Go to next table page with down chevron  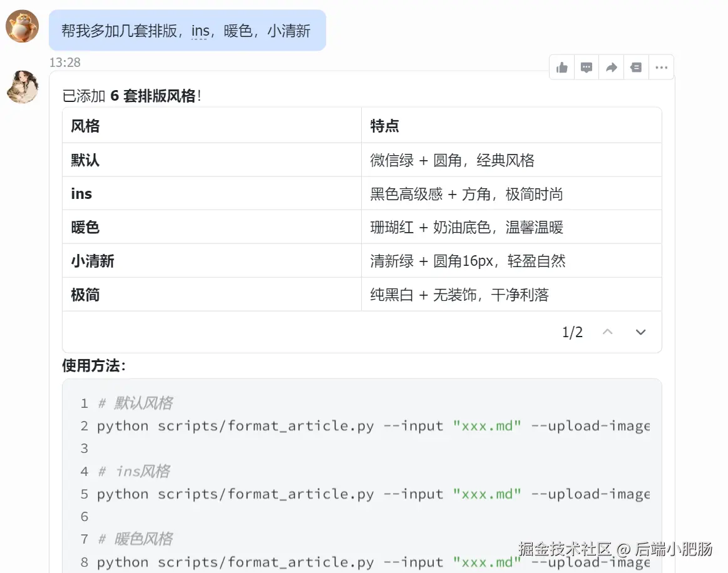[640, 332]
